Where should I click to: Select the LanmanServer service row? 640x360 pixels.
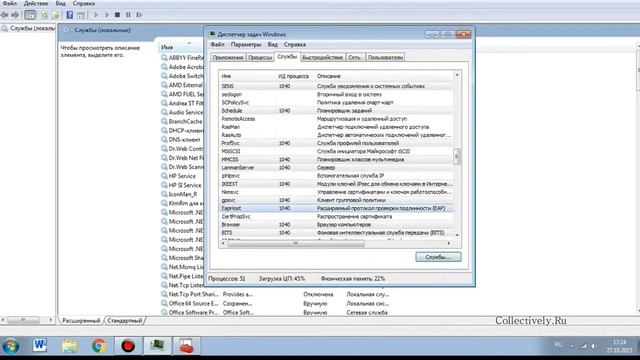pyautogui.click(x=336, y=168)
